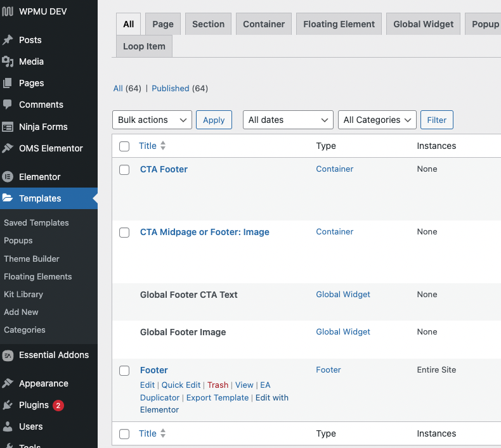Click the Appearance paintbrush icon
501x448 pixels.
tap(8, 383)
